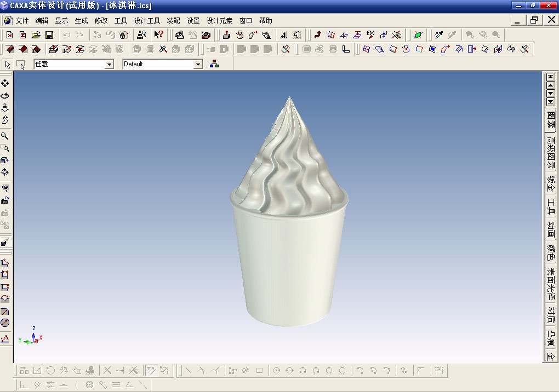
Task: Click the extrude feature icon with upward arrow
Action: coord(226,35)
